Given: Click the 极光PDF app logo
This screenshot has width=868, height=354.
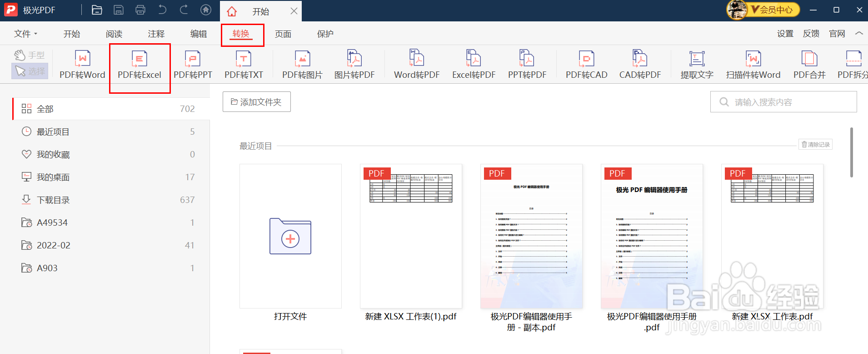Looking at the screenshot, I should click(x=10, y=10).
